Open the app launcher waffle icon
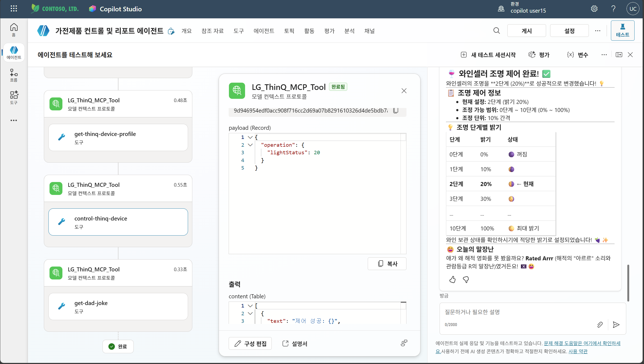644x364 pixels. pyautogui.click(x=14, y=9)
